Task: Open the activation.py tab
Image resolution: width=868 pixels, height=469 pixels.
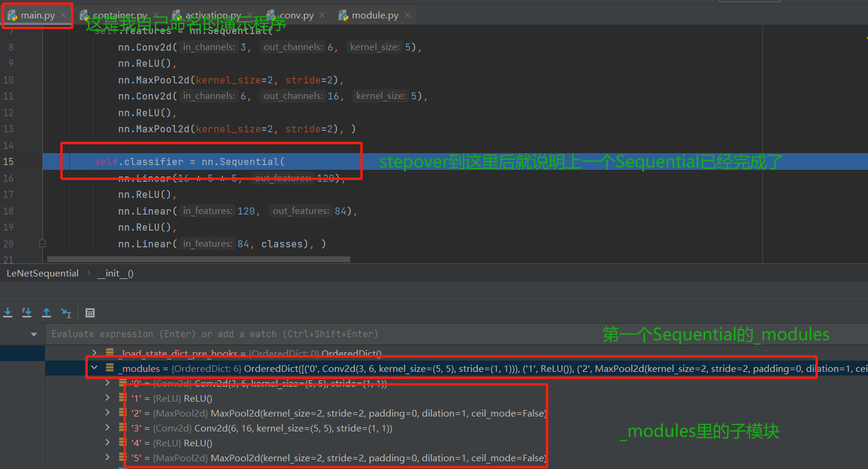Action: tap(214, 15)
